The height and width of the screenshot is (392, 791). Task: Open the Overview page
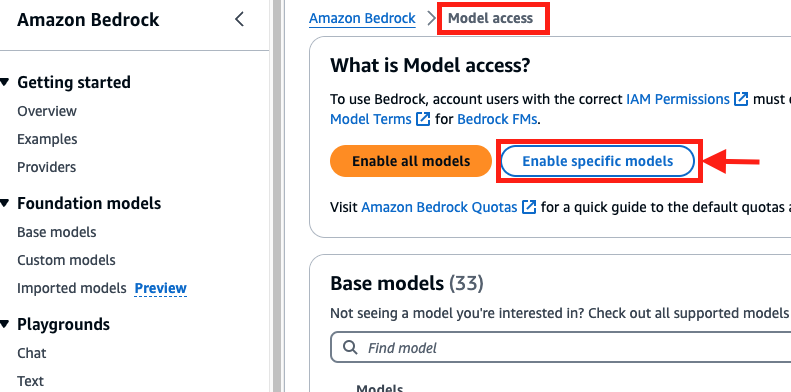tap(47, 111)
